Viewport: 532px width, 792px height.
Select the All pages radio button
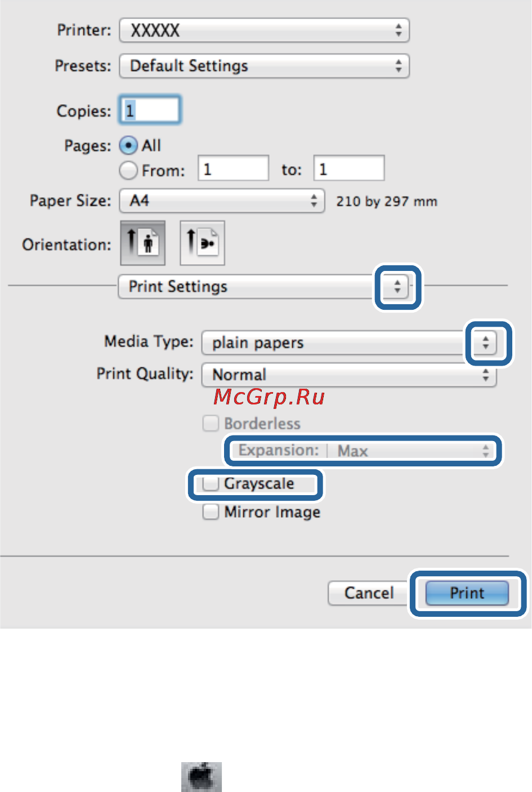129,146
